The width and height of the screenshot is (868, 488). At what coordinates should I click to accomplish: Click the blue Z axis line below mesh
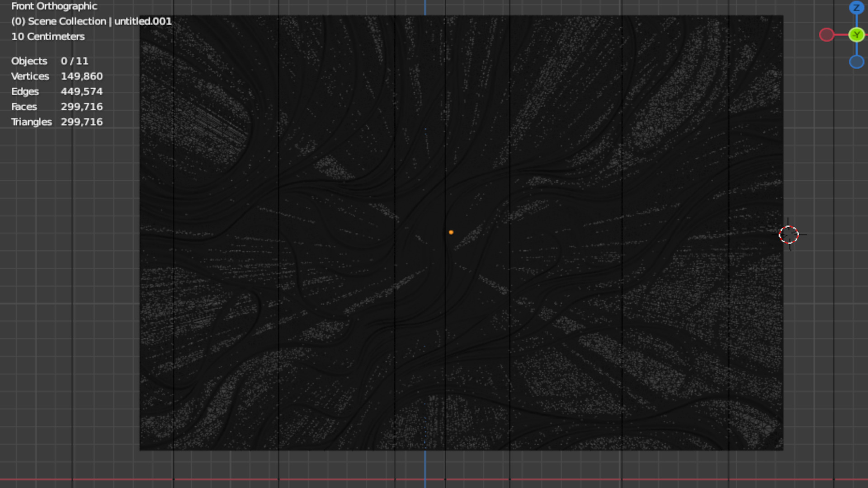[425, 465]
